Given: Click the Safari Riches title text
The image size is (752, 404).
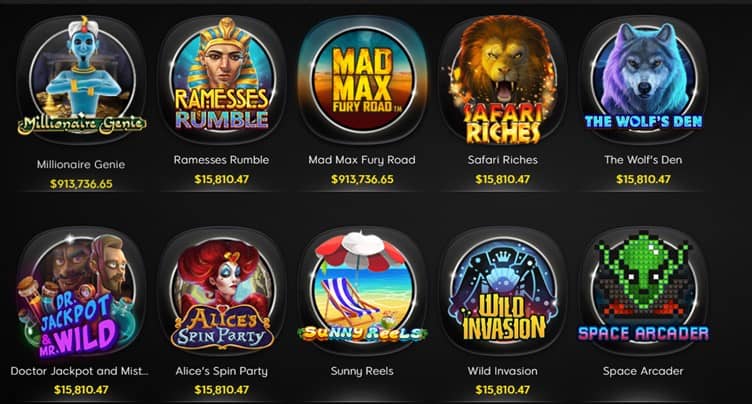Looking at the screenshot, I should 503,160.
